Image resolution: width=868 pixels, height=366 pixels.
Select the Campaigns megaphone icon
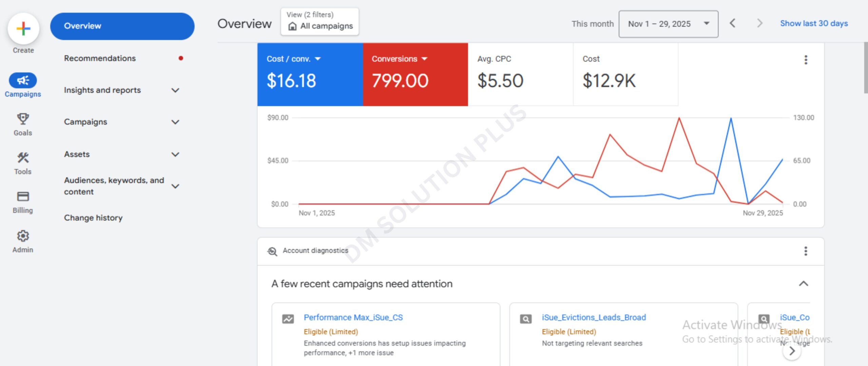tap(23, 81)
